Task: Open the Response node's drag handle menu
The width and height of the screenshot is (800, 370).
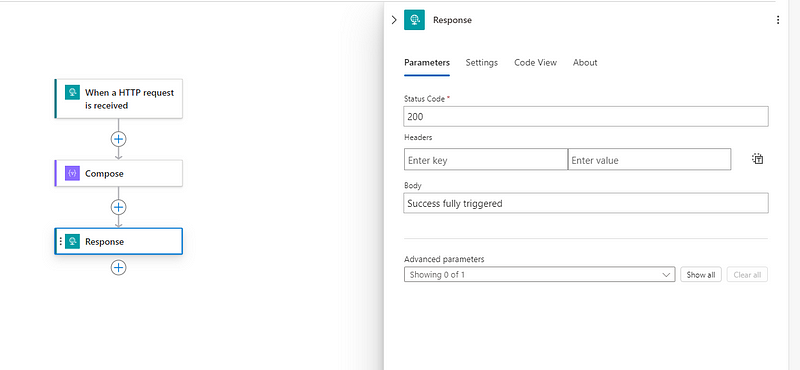Action: click(x=60, y=241)
